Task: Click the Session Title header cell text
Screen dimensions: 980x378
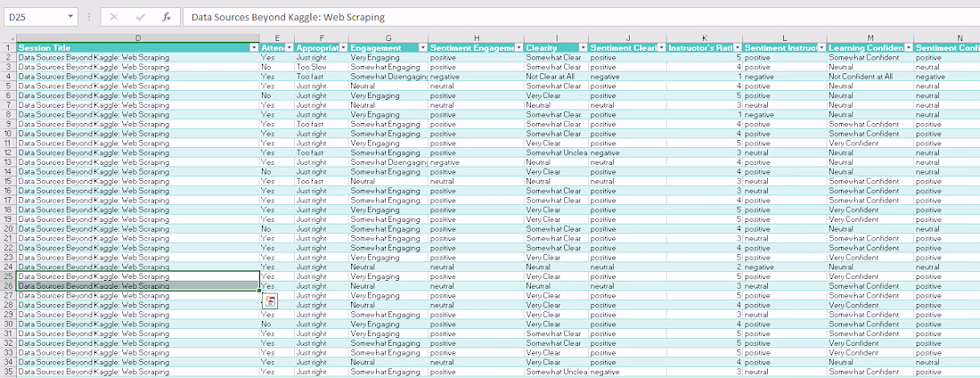Action: [x=45, y=48]
